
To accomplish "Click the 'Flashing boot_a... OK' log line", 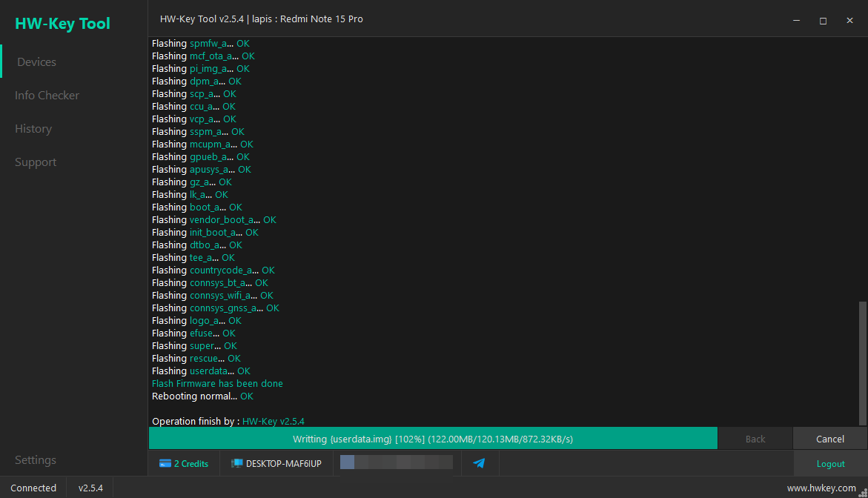I will point(197,207).
